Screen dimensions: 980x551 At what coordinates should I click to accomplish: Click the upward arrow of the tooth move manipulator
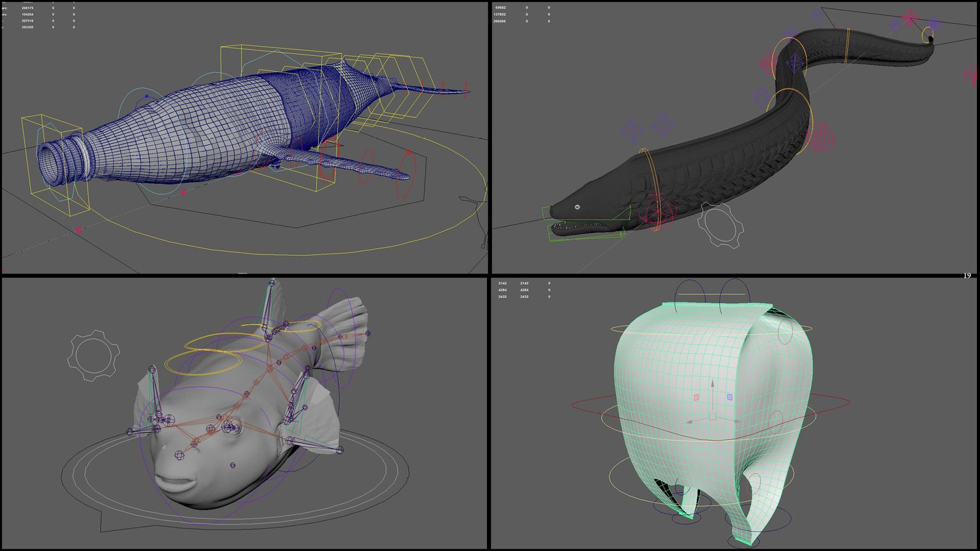click(x=712, y=384)
